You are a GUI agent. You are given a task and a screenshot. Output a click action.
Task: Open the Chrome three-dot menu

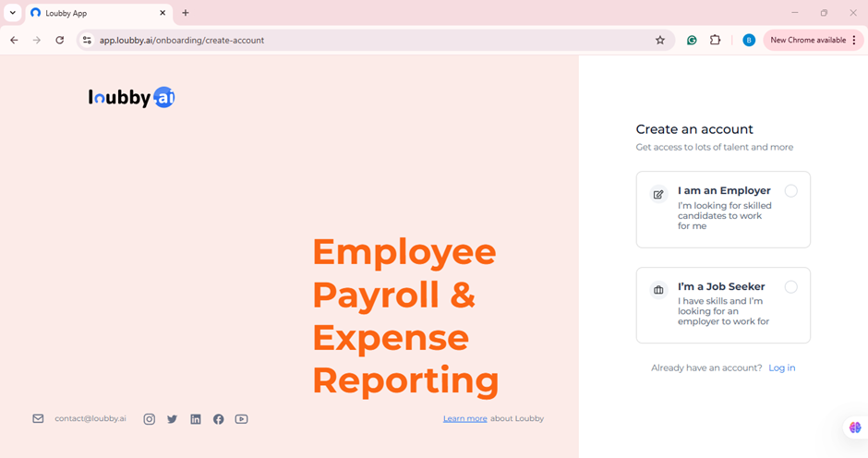[854, 40]
